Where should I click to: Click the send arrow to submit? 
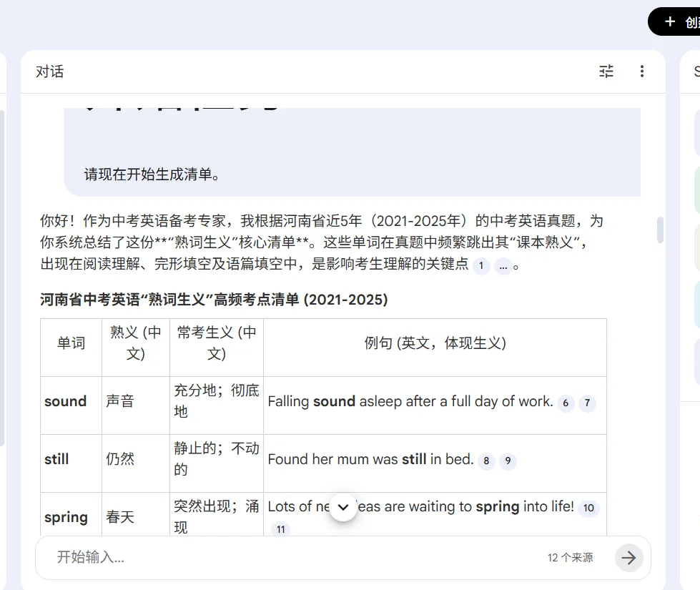pos(628,558)
